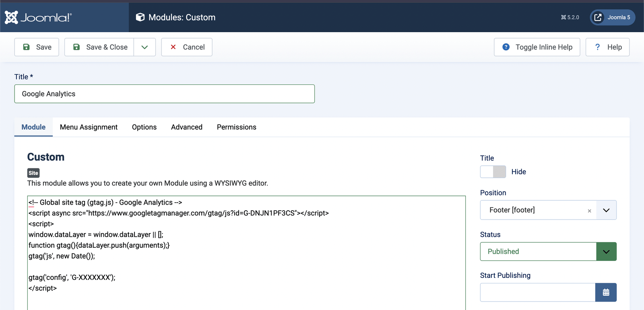This screenshot has height=310, width=644.
Task: Open the Advanced tab
Action: [x=187, y=127]
